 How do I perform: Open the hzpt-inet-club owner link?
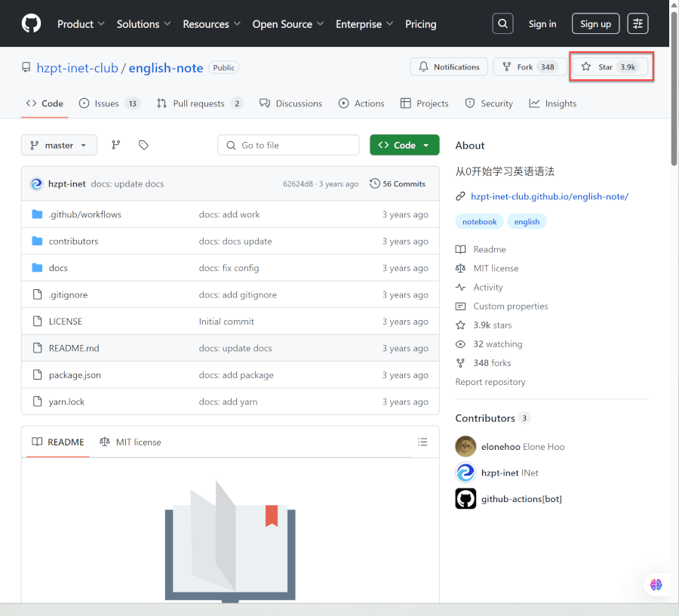pos(77,68)
